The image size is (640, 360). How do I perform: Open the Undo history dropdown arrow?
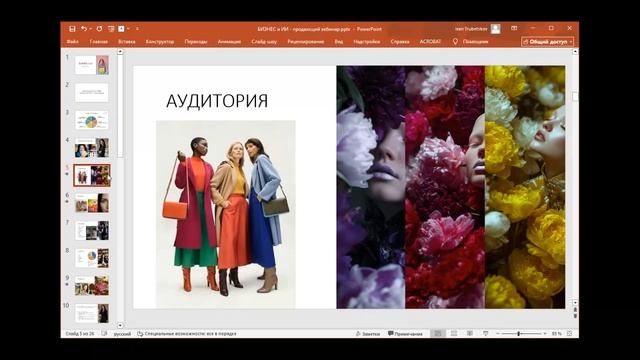90,29
